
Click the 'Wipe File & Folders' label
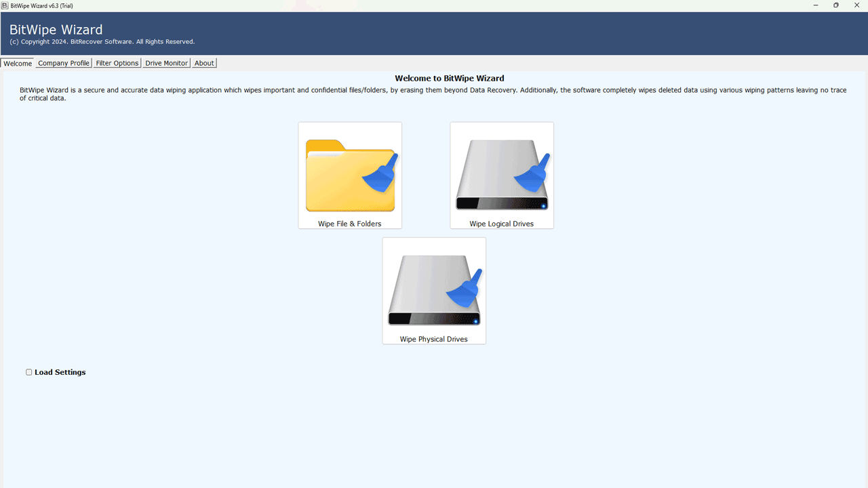350,224
